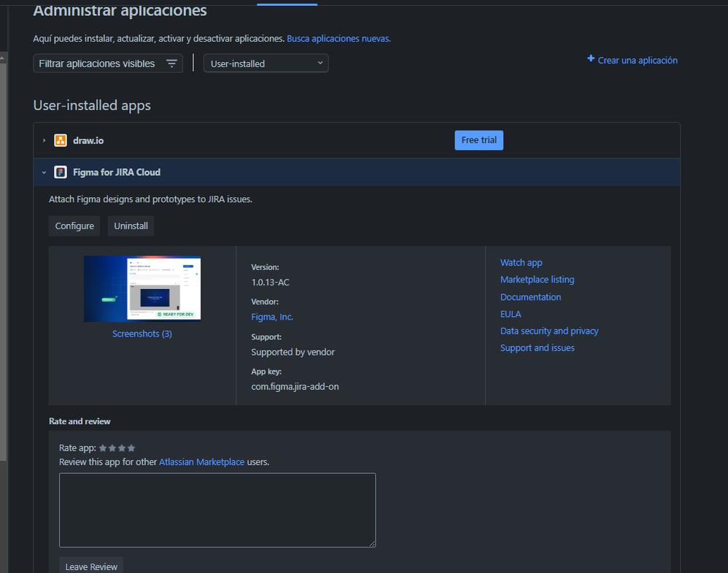728x573 pixels.
Task: Rate the app two stars
Action: pyautogui.click(x=112, y=448)
